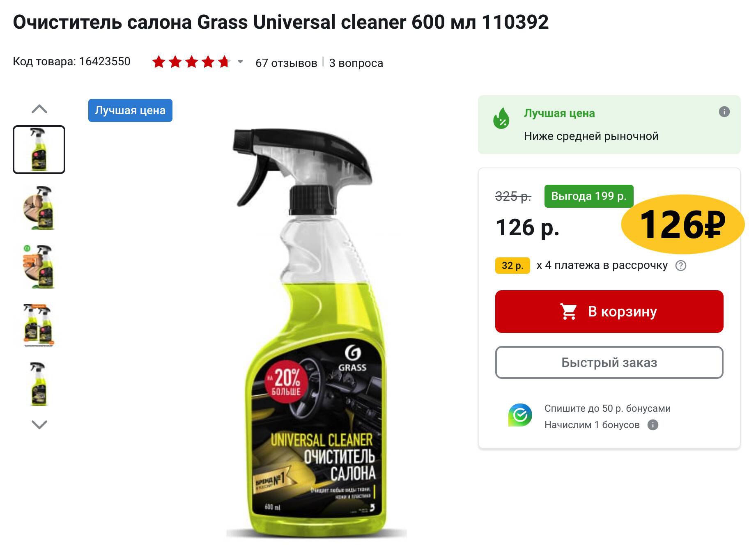
Task: Select the second thumbnail with car seat
Action: coord(39,208)
